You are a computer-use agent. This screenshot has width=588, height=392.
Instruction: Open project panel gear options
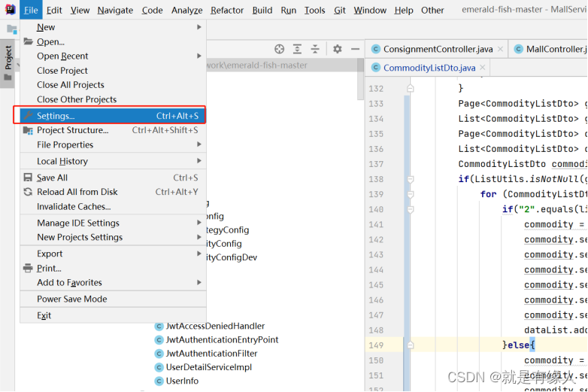click(337, 49)
